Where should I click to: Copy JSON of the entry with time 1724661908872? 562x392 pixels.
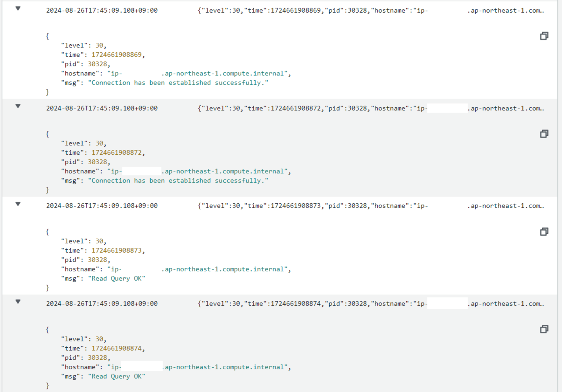click(544, 134)
